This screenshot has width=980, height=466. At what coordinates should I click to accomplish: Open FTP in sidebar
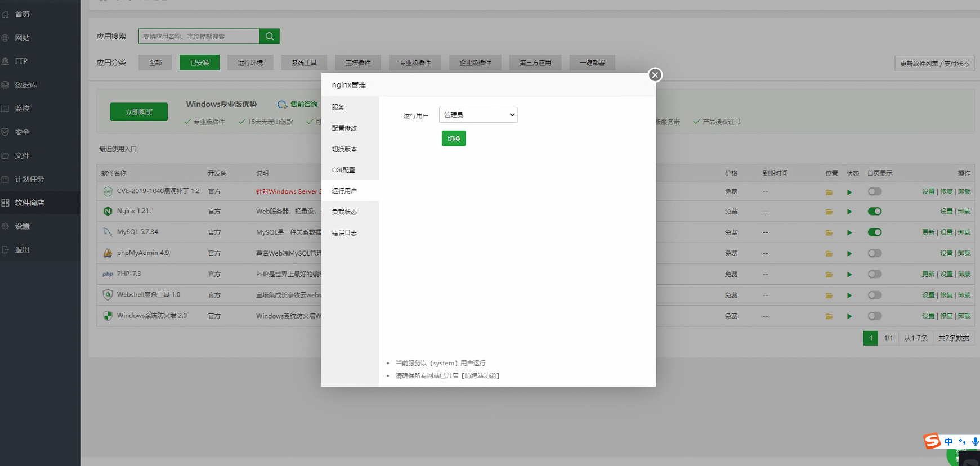tap(41, 61)
